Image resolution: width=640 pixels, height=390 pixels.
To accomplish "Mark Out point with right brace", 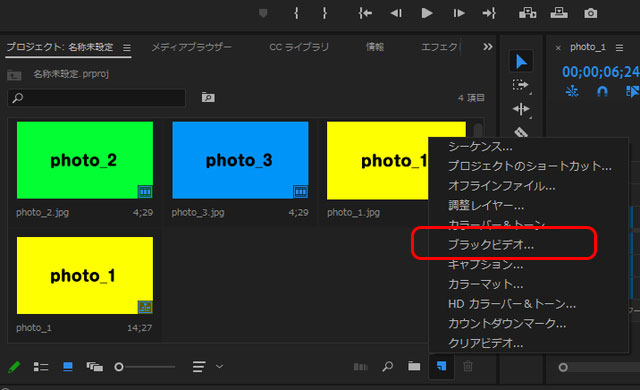I will click(324, 13).
